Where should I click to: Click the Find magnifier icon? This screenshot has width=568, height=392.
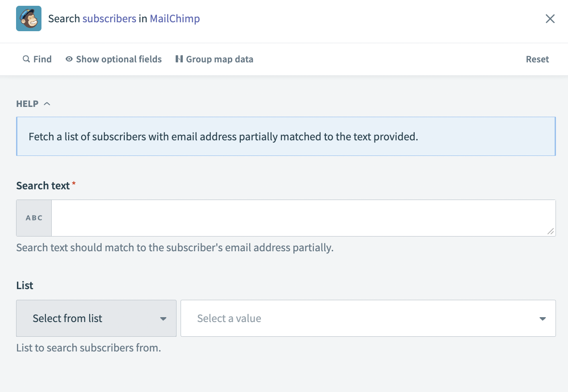(26, 59)
